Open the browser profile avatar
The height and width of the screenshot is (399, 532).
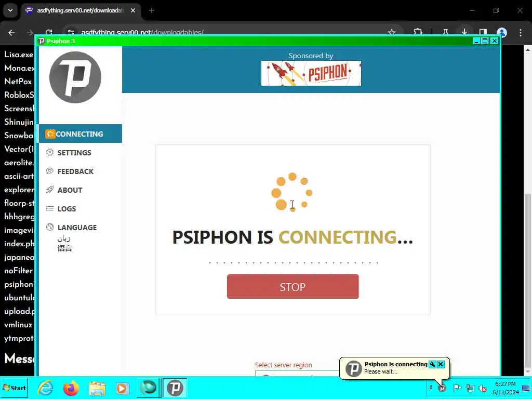coord(502,32)
